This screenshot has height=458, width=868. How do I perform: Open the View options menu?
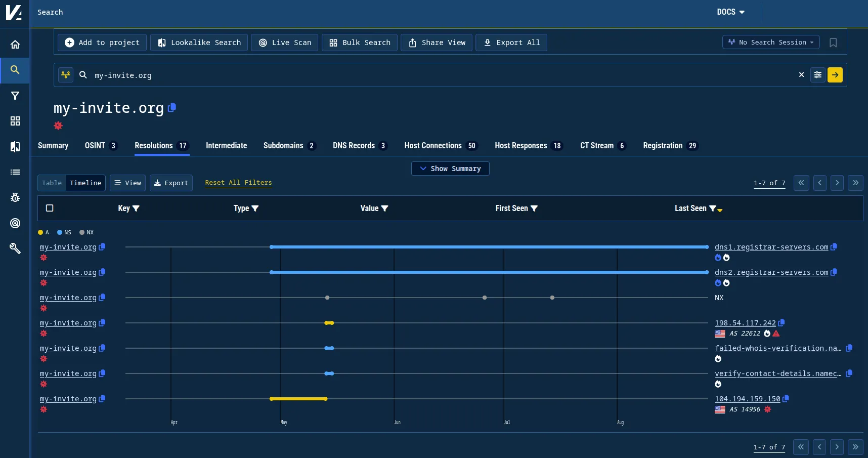[127, 183]
